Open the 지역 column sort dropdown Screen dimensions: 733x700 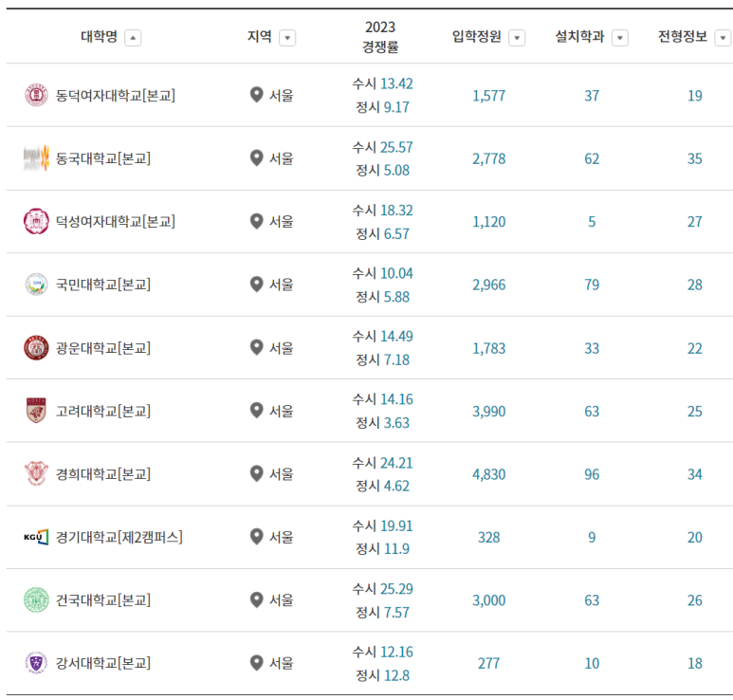pyautogui.click(x=287, y=37)
